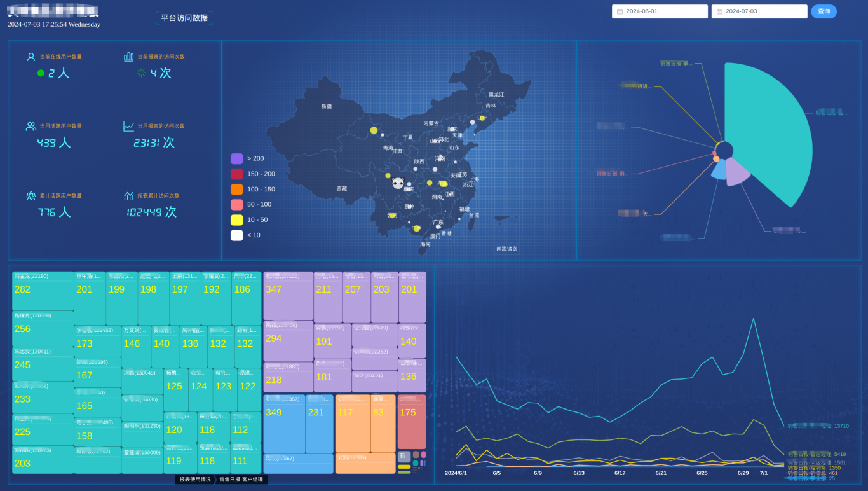Click the teal treemap tile with value 173
The height and width of the screenshot is (491, 868).
point(97,342)
